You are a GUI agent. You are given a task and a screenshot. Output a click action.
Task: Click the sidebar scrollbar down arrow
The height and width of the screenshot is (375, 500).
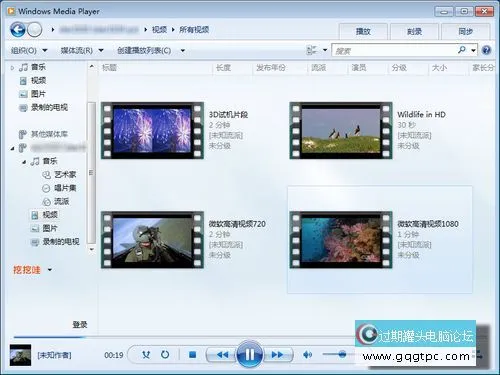point(92,249)
